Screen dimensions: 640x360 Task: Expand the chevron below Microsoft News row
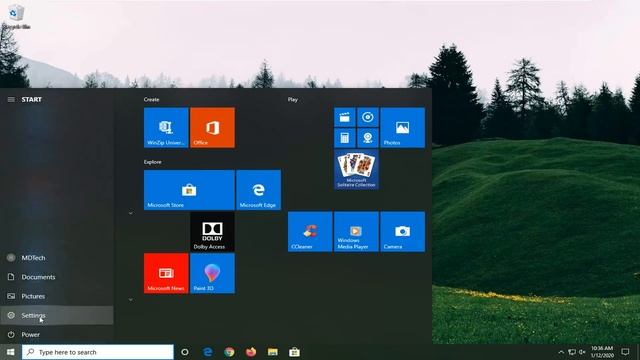[131, 300]
